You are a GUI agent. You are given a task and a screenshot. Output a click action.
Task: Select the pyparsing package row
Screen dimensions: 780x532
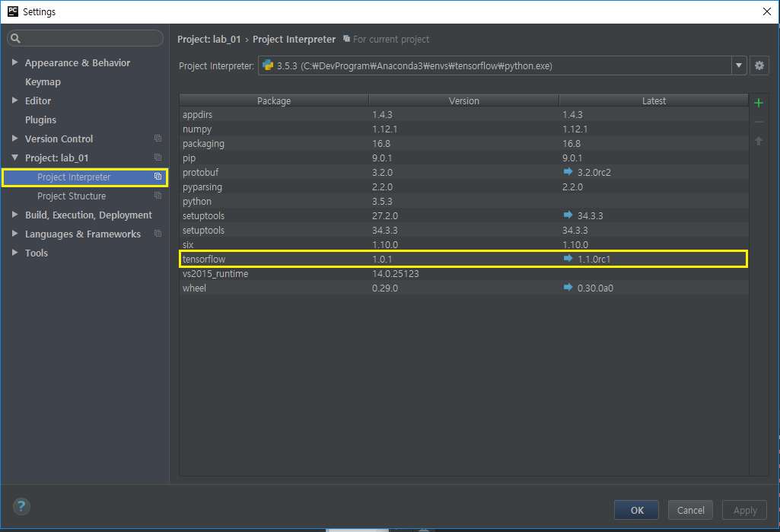(463, 186)
